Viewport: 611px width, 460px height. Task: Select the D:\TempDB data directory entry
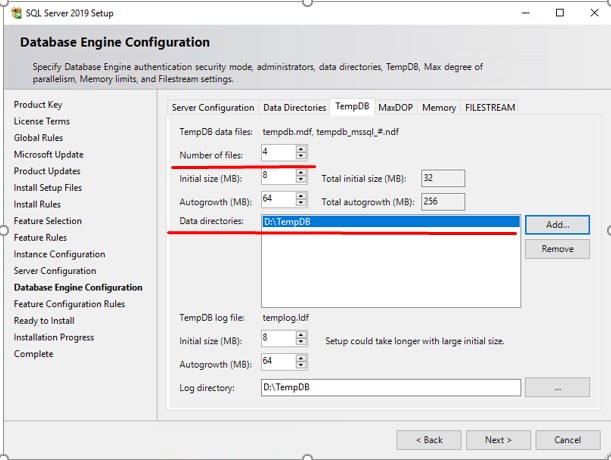[391, 222]
